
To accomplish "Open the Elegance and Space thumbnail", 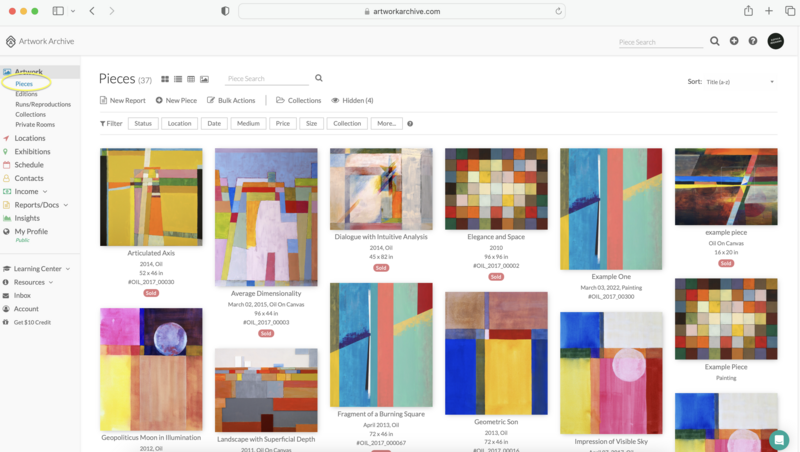I will tap(496, 189).
